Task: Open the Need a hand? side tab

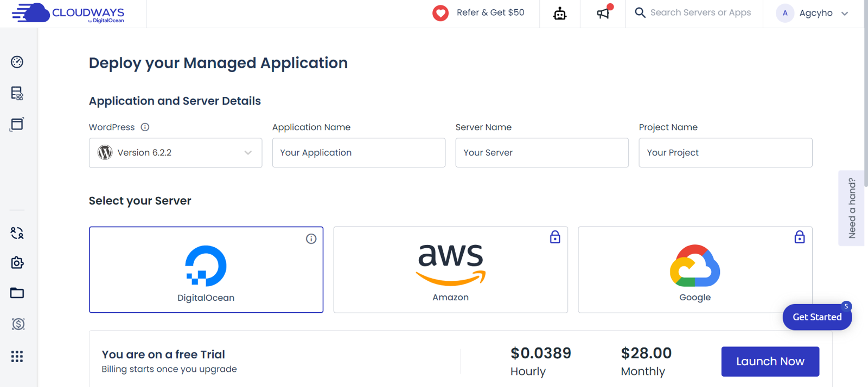Action: coord(851,208)
